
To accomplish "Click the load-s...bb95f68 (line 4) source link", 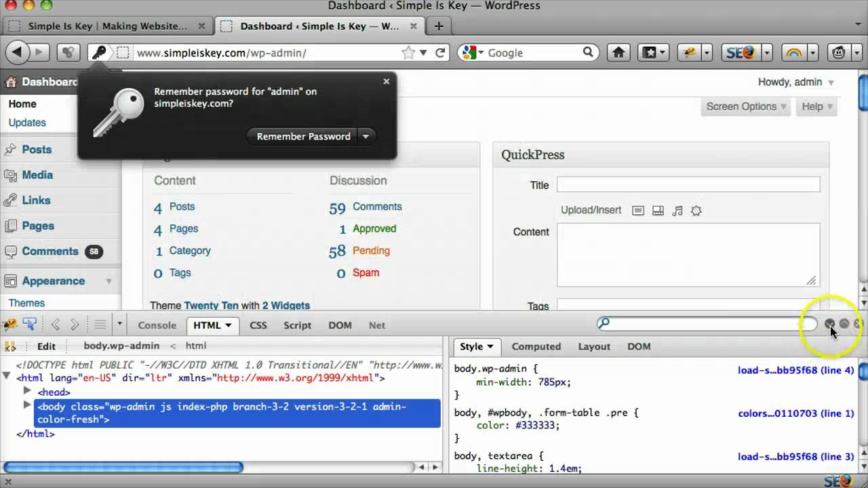I will [x=796, y=370].
